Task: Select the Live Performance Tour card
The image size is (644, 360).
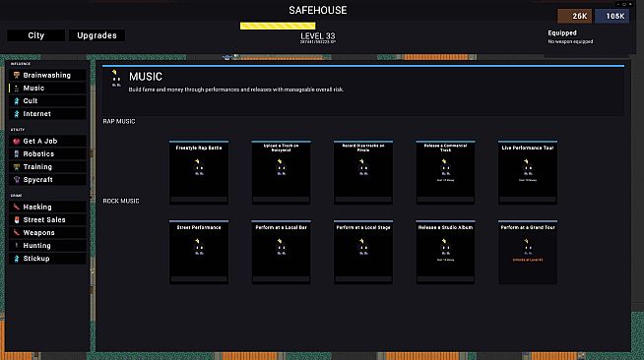Action: (x=528, y=172)
